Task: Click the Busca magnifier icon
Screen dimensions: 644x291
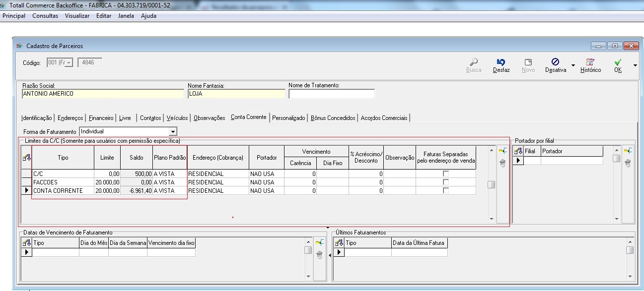Action: click(474, 62)
